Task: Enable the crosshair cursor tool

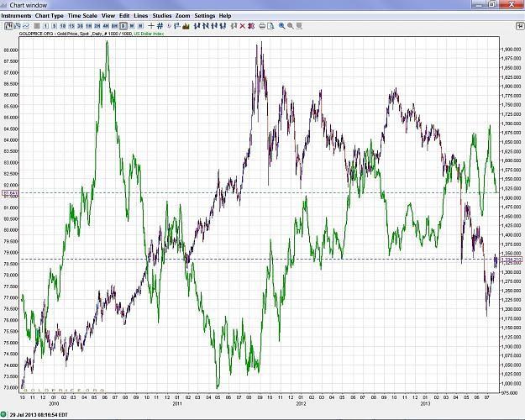Action: point(151,26)
